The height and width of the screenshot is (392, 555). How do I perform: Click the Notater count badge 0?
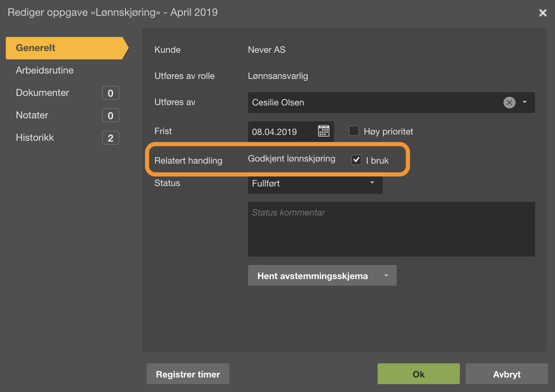(111, 115)
